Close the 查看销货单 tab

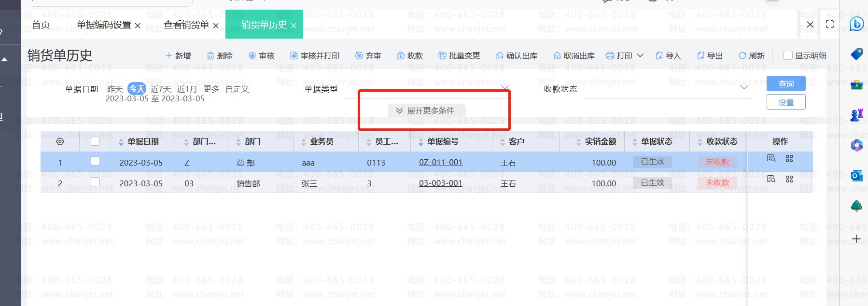(216, 26)
